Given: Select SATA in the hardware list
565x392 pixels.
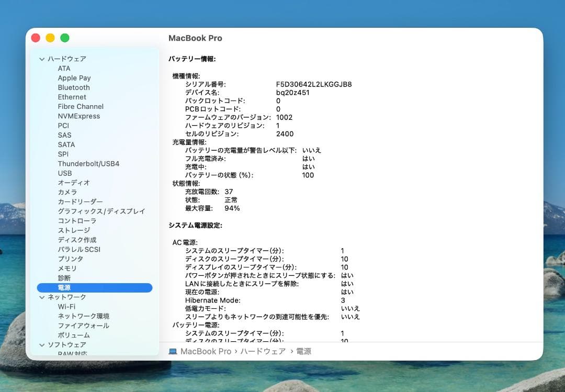Looking at the screenshot, I should click(66, 144).
